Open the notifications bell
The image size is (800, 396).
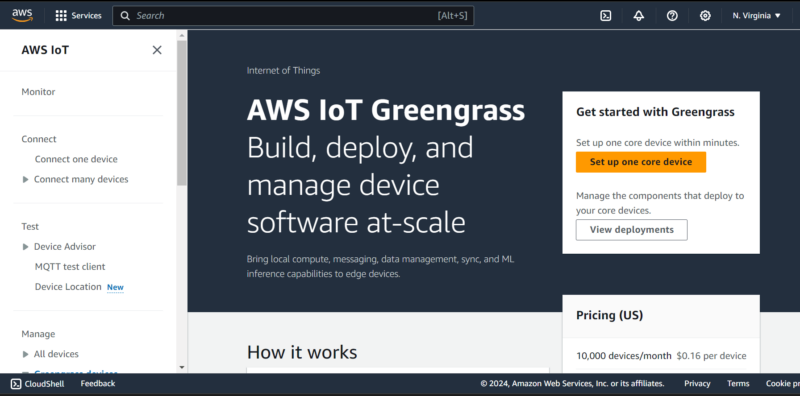click(x=639, y=16)
